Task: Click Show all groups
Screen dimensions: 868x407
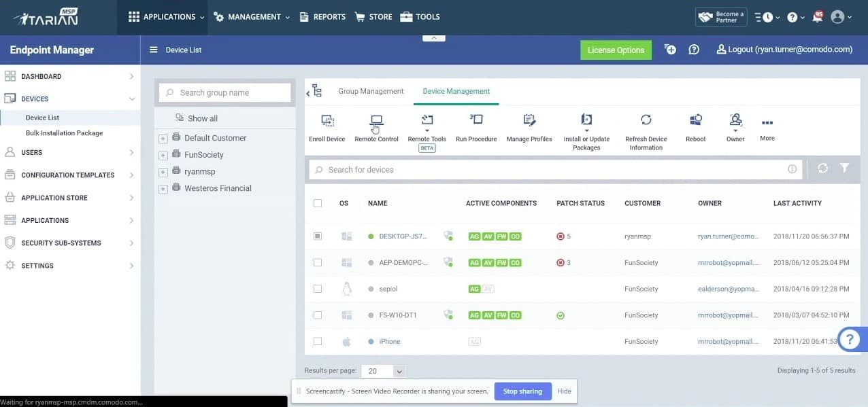Action: [x=203, y=118]
